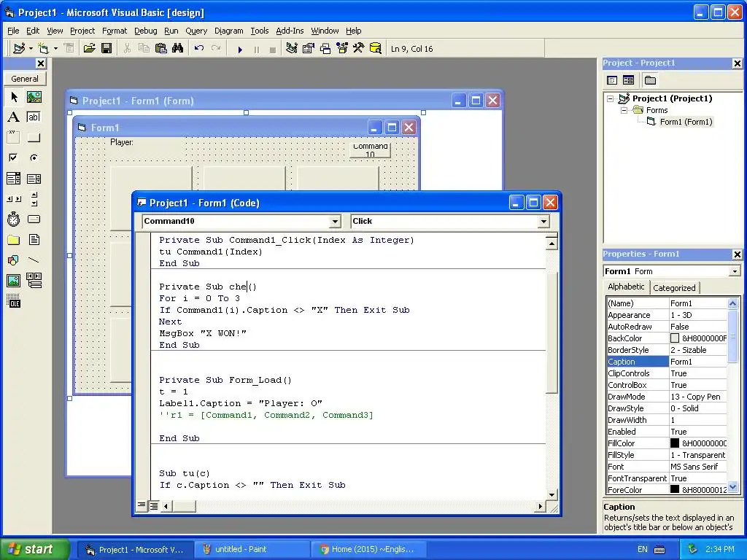Click the Caption property value field

(x=698, y=362)
